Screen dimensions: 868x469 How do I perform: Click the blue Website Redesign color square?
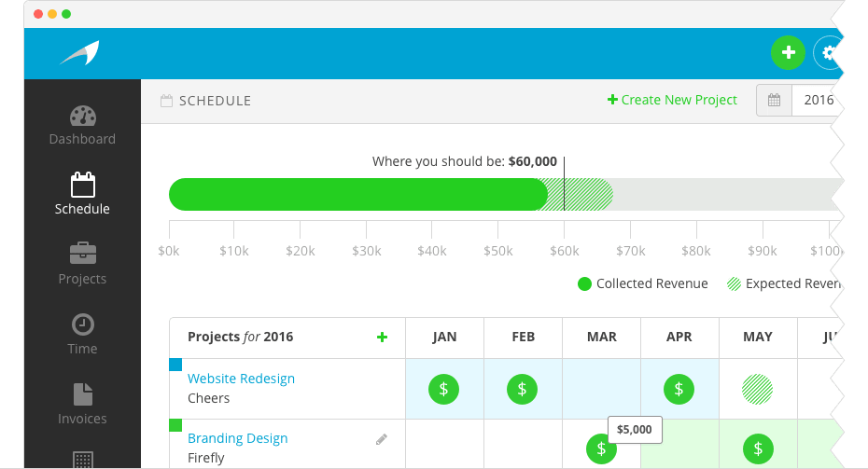[175, 365]
